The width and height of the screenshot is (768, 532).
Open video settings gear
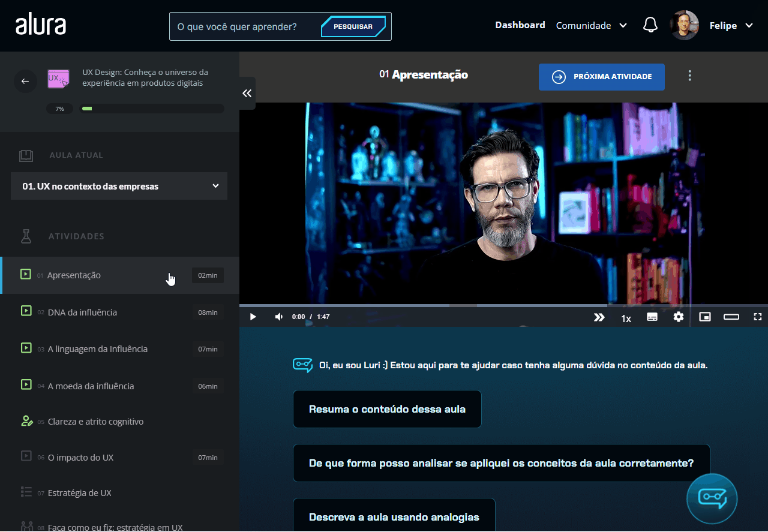(679, 317)
